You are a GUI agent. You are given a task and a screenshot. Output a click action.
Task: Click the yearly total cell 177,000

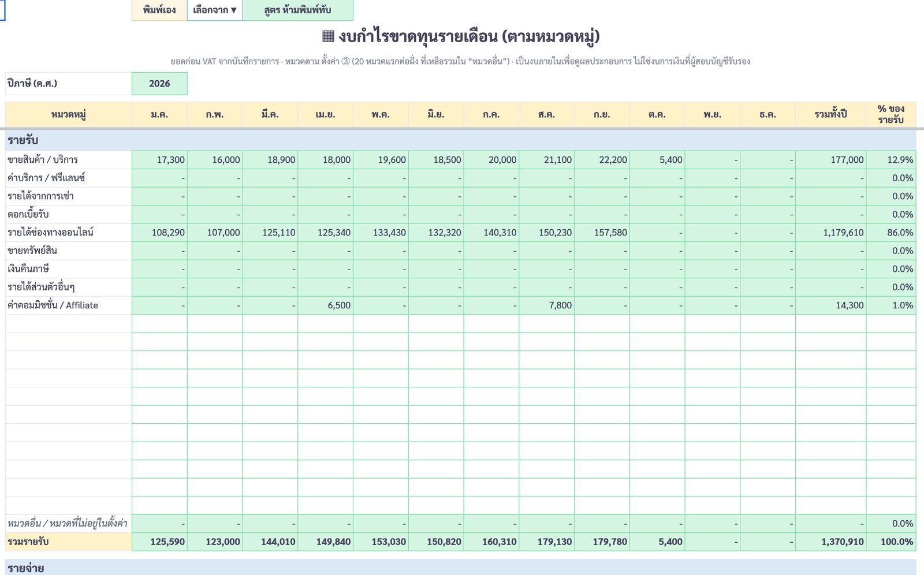830,160
